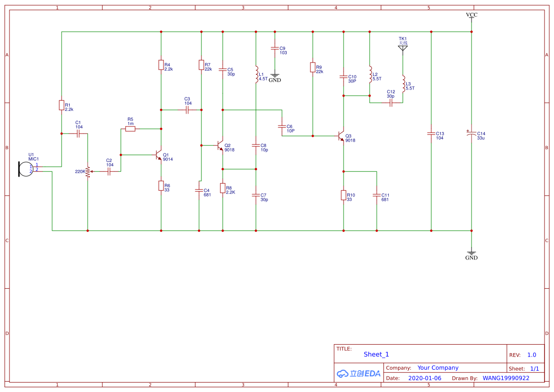
Task: Click the VCC power symbol
Action: tap(472, 17)
